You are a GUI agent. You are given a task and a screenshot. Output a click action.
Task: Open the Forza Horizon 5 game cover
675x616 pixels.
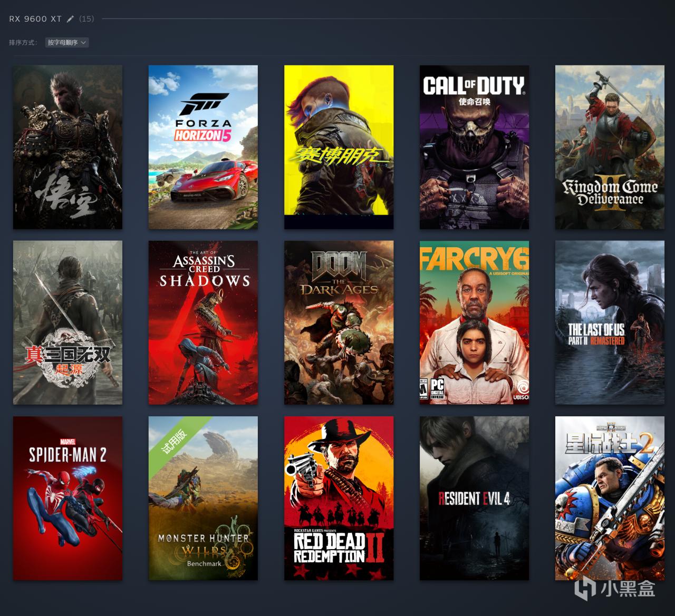point(203,147)
